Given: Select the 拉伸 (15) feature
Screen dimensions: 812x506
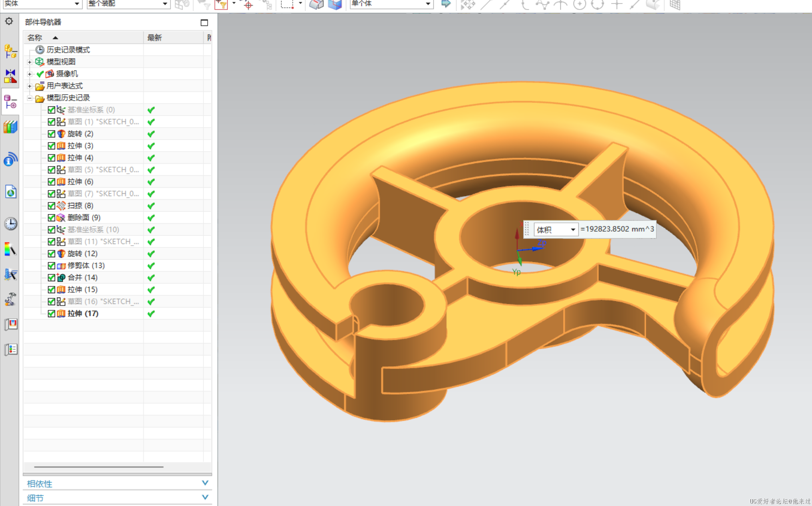Looking at the screenshot, I should pos(83,290).
